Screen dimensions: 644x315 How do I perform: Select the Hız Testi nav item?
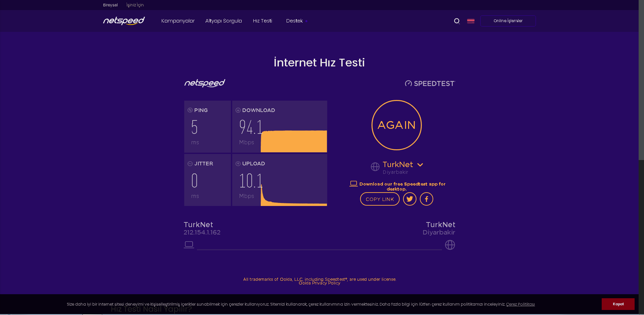(x=262, y=21)
